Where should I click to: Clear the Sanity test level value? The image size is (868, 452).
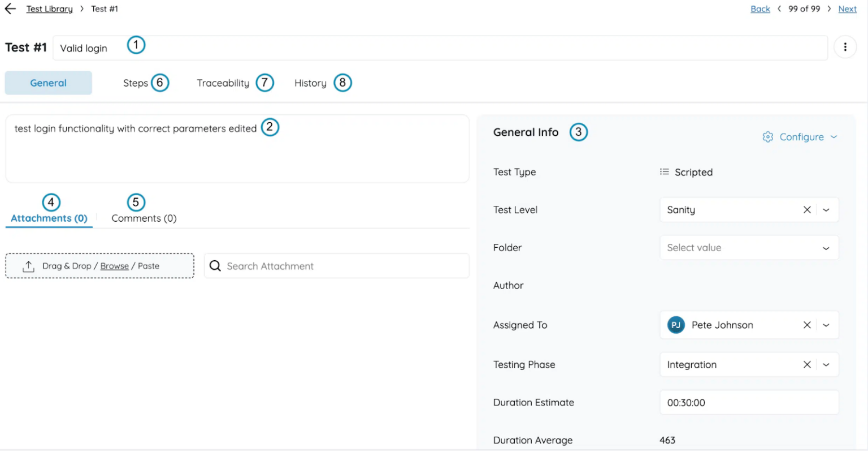point(807,210)
